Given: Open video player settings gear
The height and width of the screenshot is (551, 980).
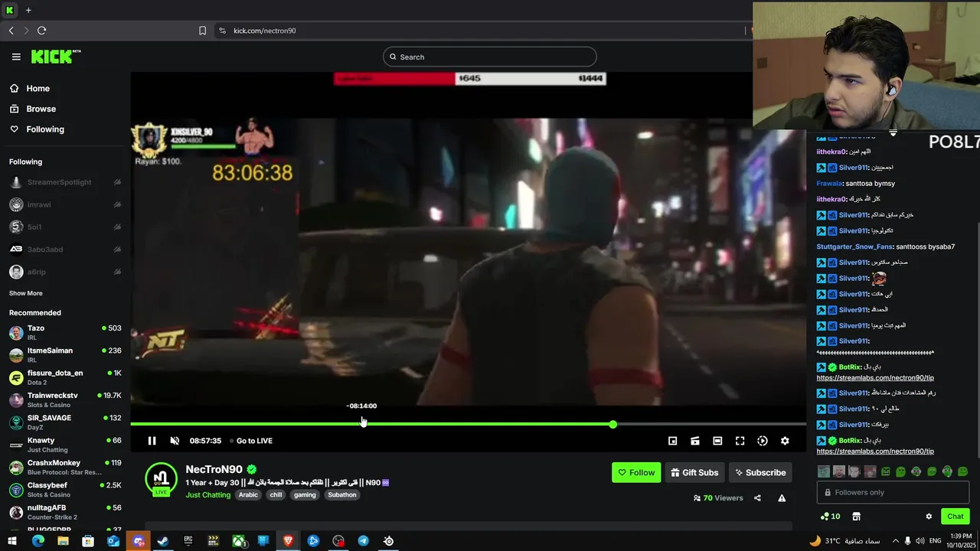Looking at the screenshot, I should pyautogui.click(x=785, y=441).
